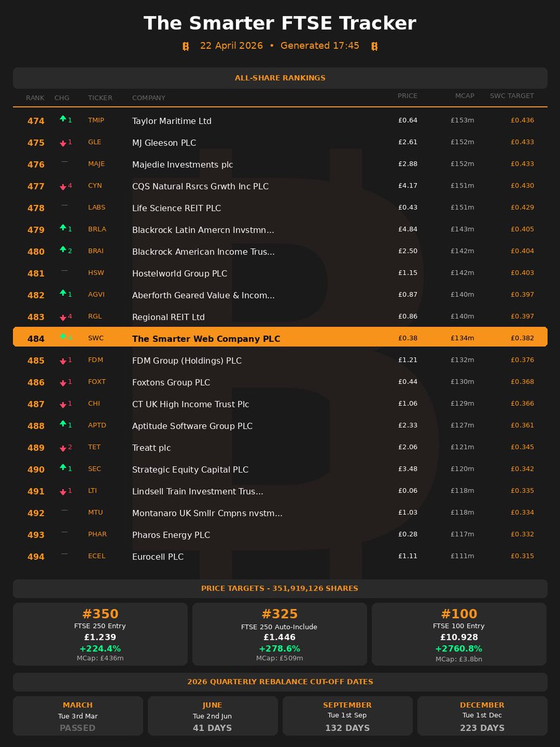This screenshot has height=747, width=560.
Task: Select the DECEMBER 223 DAYS card
Action: [482, 716]
